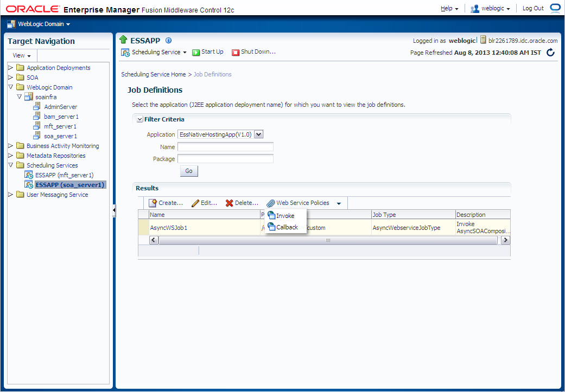Click the Delete red X icon
This screenshot has height=392, width=565.
(x=229, y=203)
